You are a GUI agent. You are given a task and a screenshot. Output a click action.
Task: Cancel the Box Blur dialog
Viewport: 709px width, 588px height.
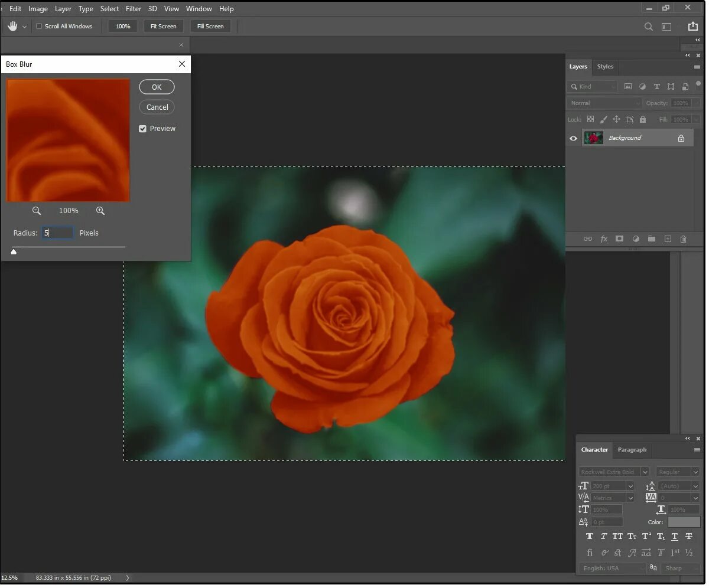(158, 107)
